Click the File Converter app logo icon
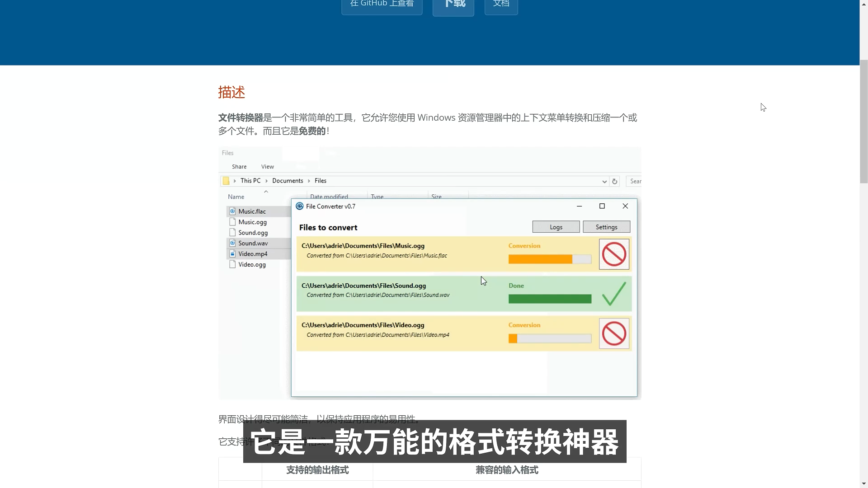This screenshot has width=868, height=488. pos(299,206)
